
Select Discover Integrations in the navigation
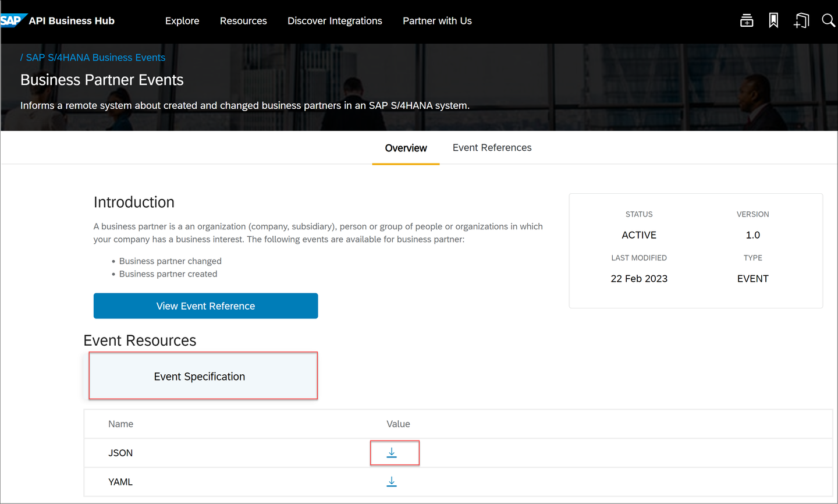point(335,21)
